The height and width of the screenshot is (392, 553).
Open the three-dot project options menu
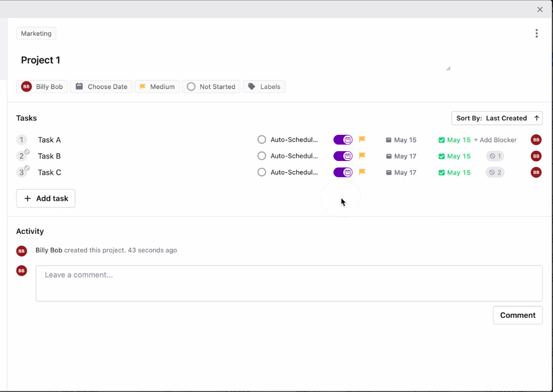pos(536,33)
